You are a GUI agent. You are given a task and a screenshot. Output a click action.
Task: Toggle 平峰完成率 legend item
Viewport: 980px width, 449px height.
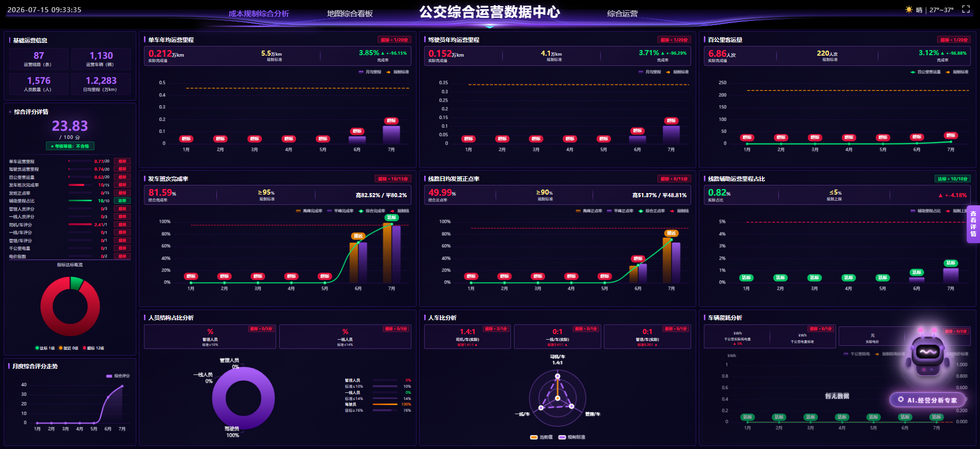pos(340,211)
